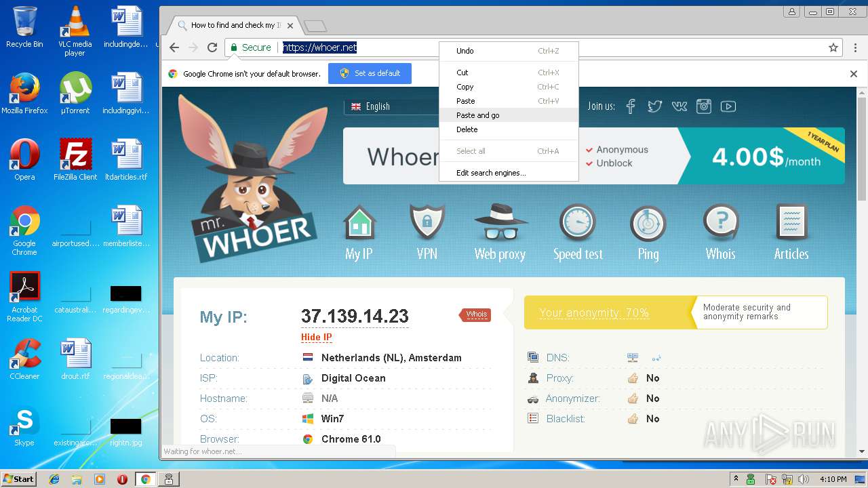Open Your anonymity 70% link
Image resolution: width=868 pixels, height=488 pixels.
(x=594, y=312)
